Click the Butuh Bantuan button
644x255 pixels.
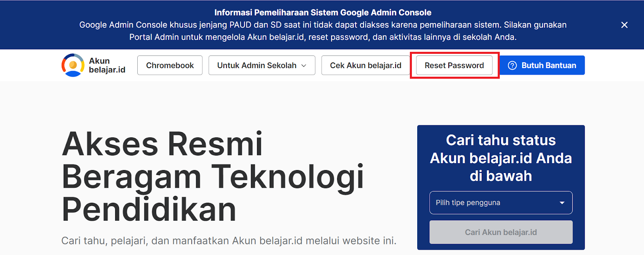tap(542, 65)
